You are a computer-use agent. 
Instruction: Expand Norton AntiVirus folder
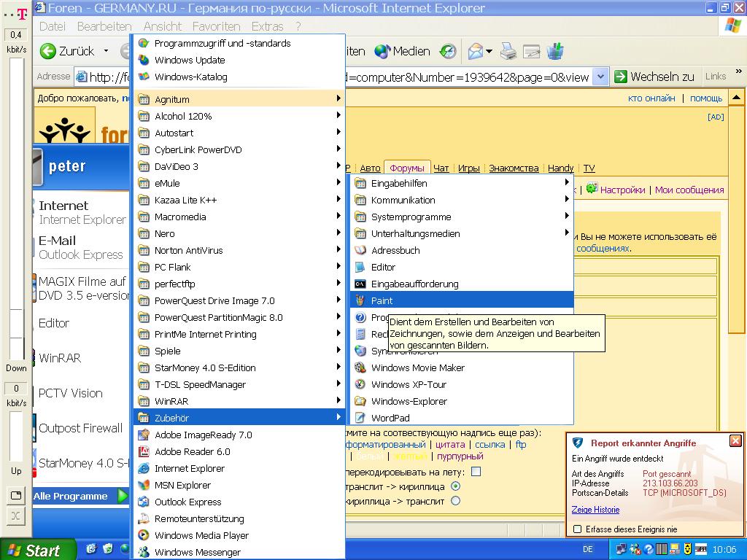coord(239,250)
